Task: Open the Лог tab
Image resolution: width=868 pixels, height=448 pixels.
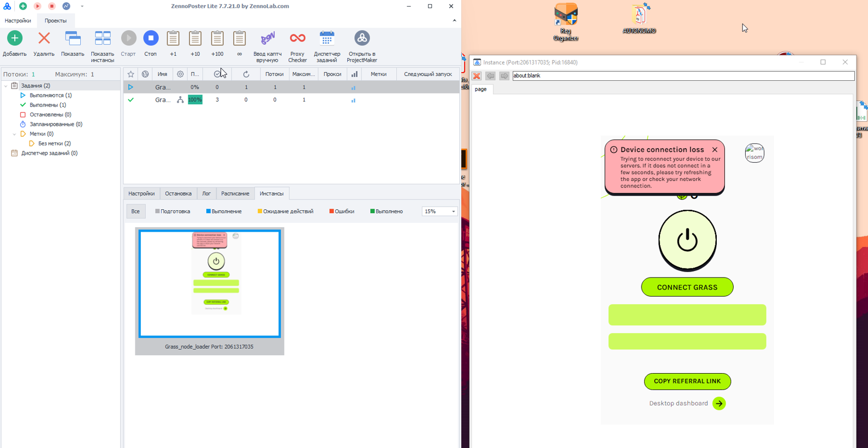Action: [x=206, y=194]
